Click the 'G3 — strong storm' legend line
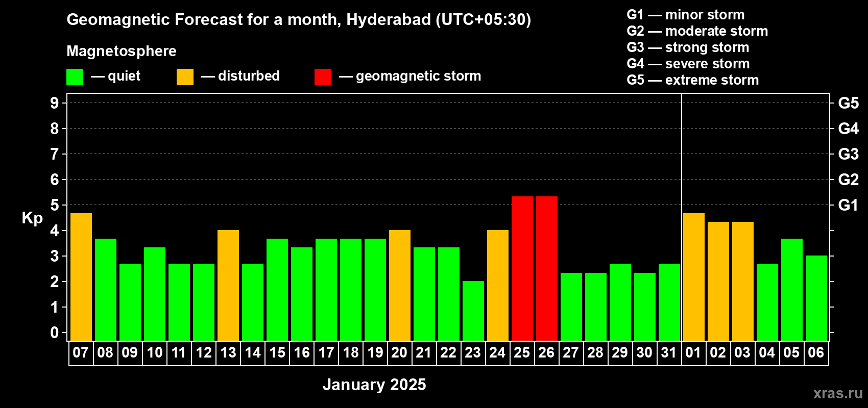Image resolution: width=868 pixels, height=408 pixels. point(688,47)
